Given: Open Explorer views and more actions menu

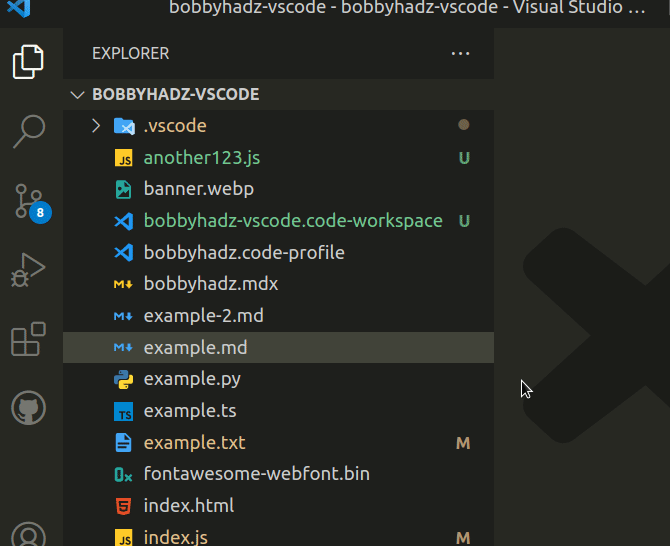Looking at the screenshot, I should pos(460,54).
